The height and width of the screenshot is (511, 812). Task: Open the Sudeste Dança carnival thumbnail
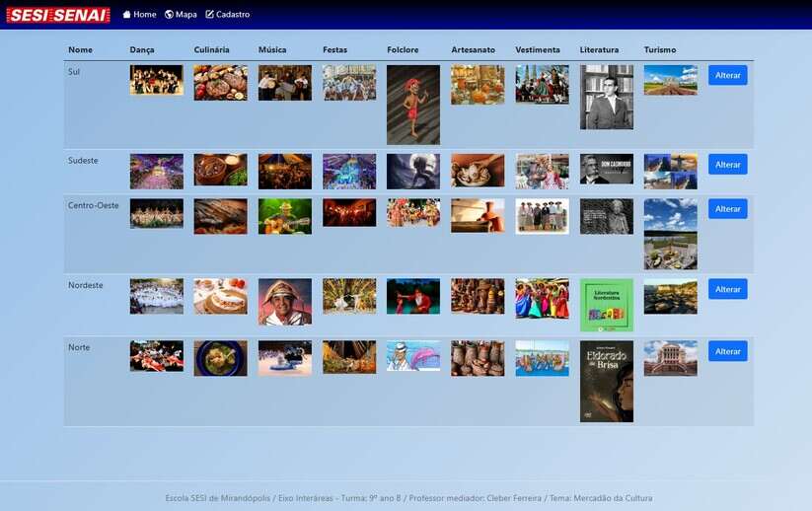[157, 172]
